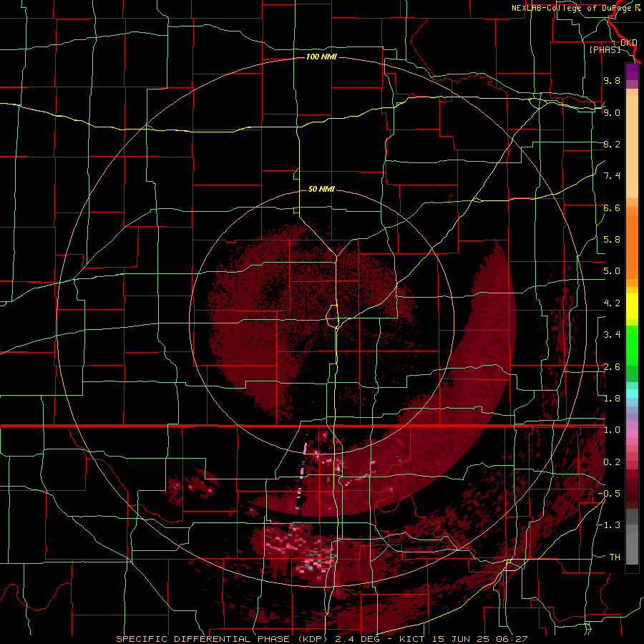Click the DKD product label
The height and width of the screenshot is (644, 644).
click(628, 43)
